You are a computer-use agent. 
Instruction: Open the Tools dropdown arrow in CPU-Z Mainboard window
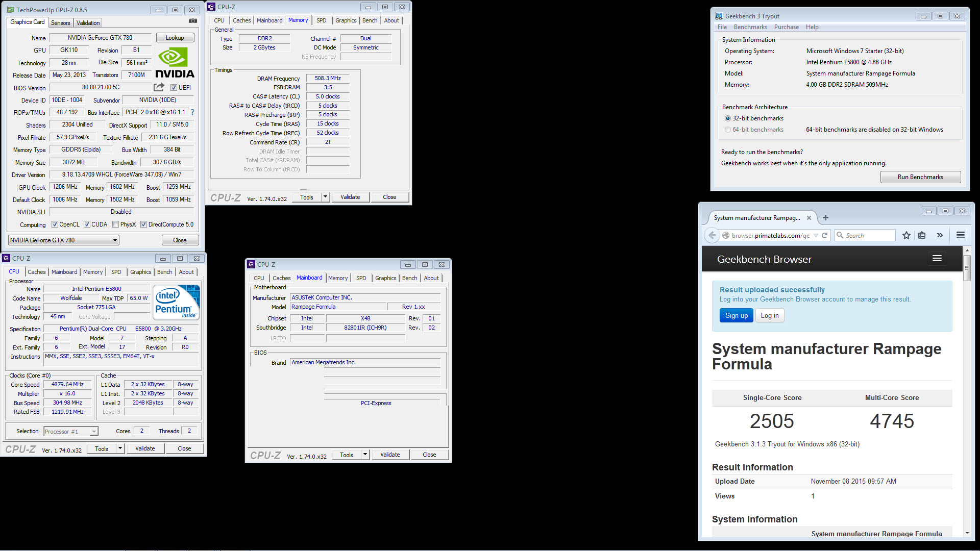coord(365,455)
